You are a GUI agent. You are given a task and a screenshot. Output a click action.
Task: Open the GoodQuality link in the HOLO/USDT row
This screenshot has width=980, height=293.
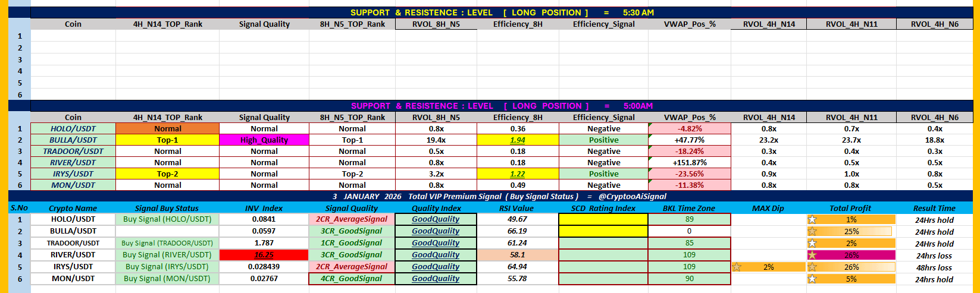436,219
